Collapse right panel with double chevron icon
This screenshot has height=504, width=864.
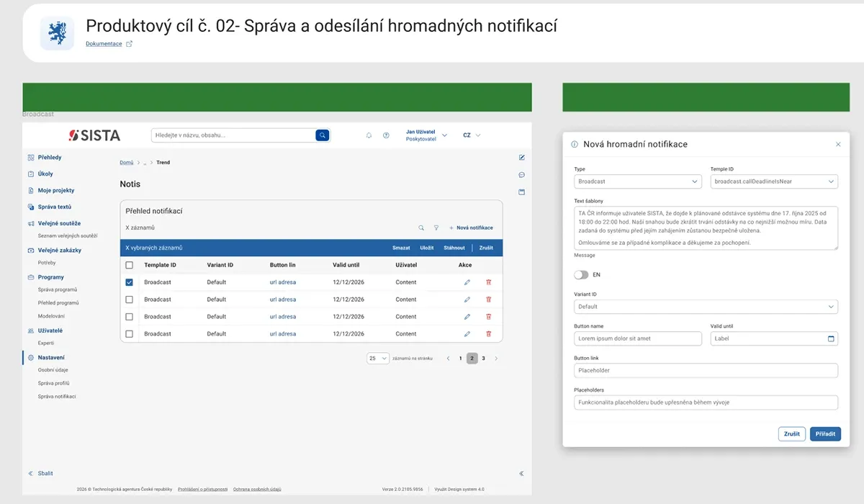[521, 474]
